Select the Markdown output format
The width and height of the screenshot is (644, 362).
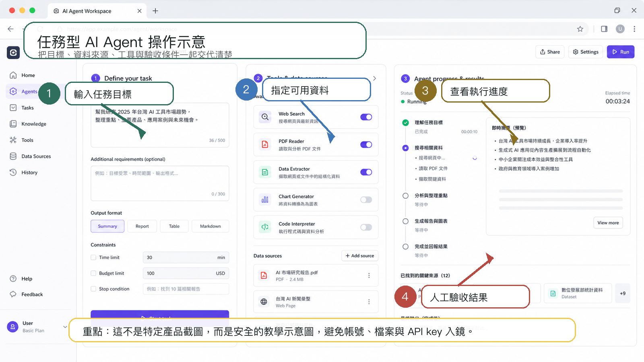[x=211, y=226]
